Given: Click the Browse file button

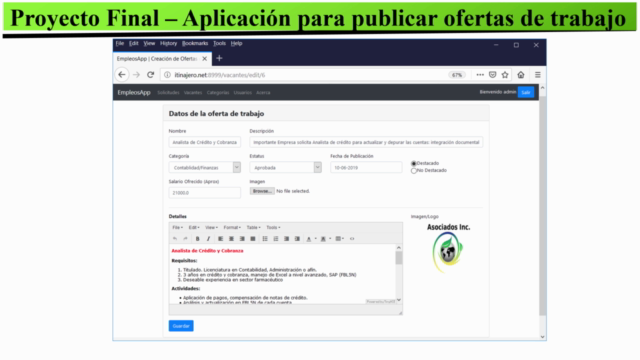Looking at the screenshot, I should point(262,191).
